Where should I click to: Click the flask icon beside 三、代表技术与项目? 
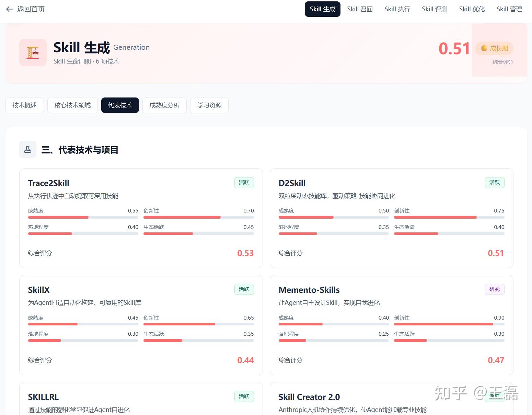(28, 150)
